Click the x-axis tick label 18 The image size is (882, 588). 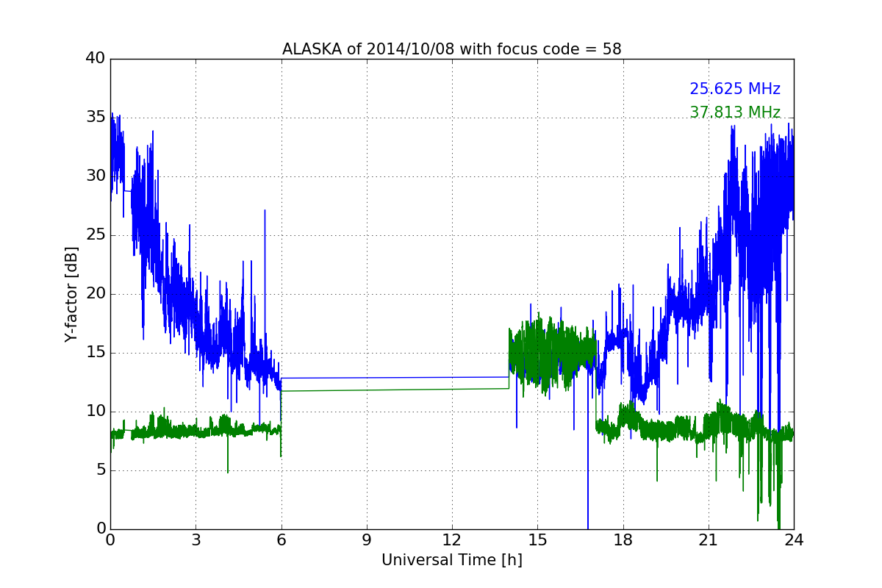coord(623,540)
